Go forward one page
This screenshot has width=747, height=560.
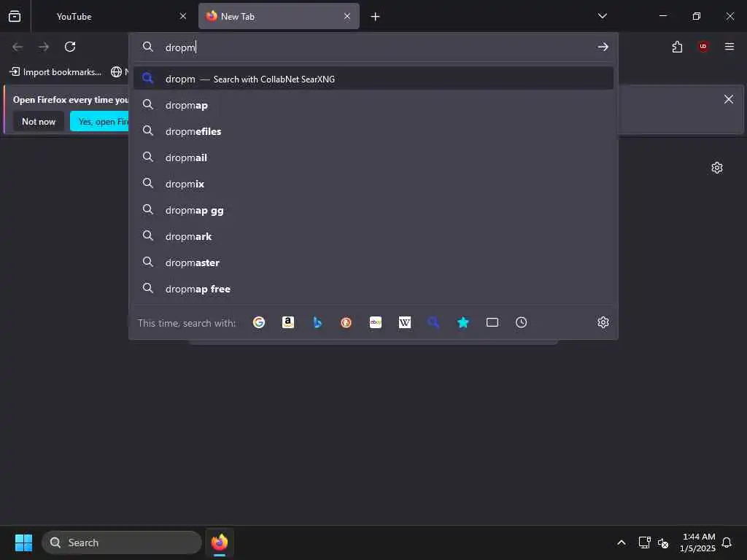click(44, 47)
